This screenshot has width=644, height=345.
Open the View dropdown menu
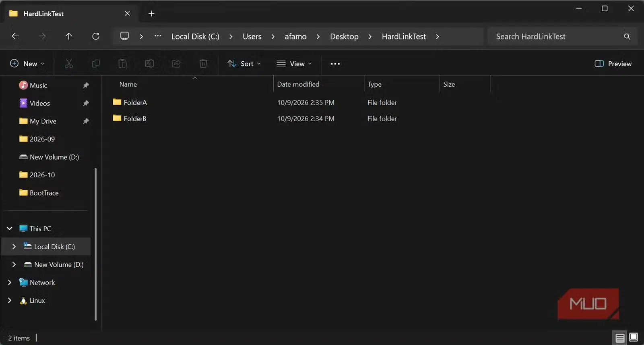coord(294,64)
